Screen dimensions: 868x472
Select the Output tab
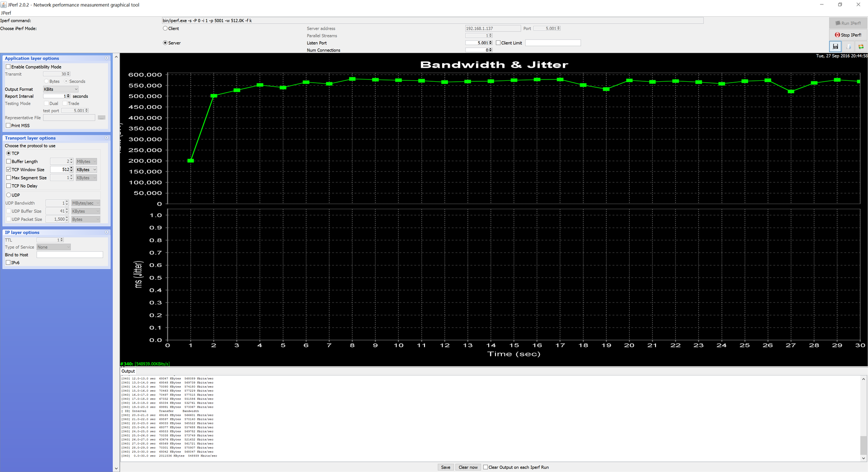[128, 371]
